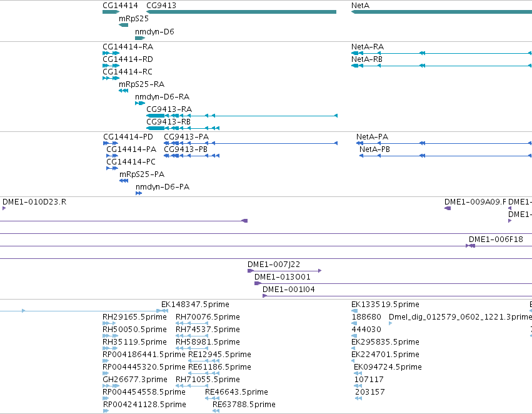This screenshot has height=414, width=532.
Task: Select the NetA-RA transcript label
Action: pos(368,47)
